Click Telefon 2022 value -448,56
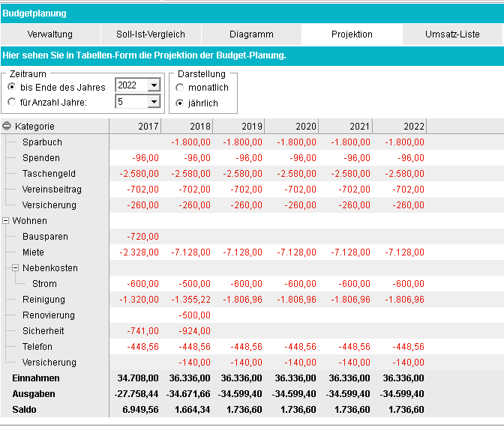 [408, 347]
